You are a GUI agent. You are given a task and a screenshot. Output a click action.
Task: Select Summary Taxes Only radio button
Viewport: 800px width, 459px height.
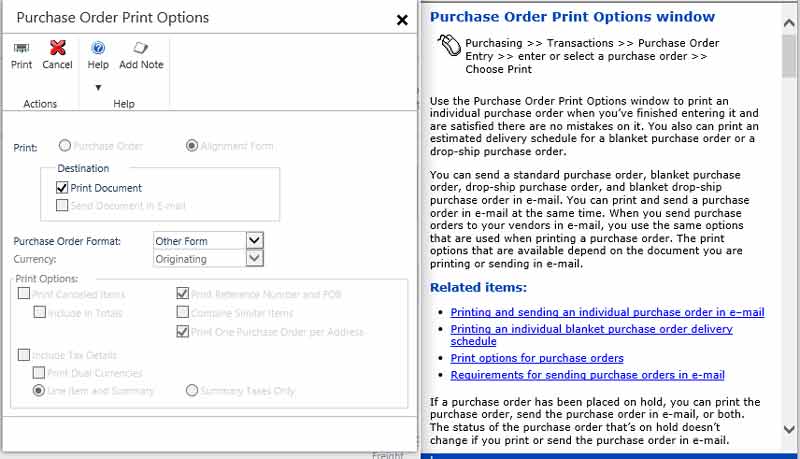point(192,391)
